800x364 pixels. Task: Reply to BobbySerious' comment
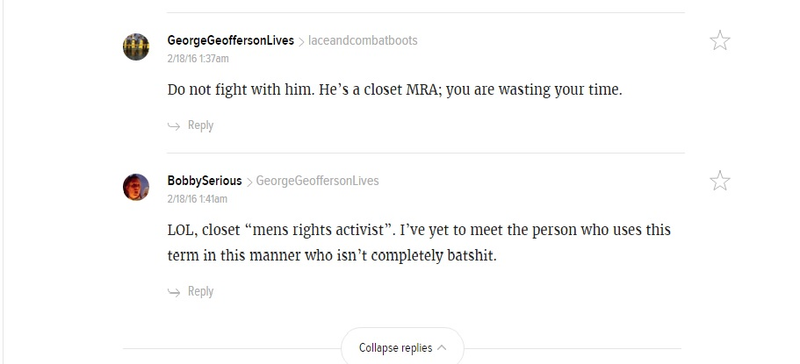click(201, 292)
